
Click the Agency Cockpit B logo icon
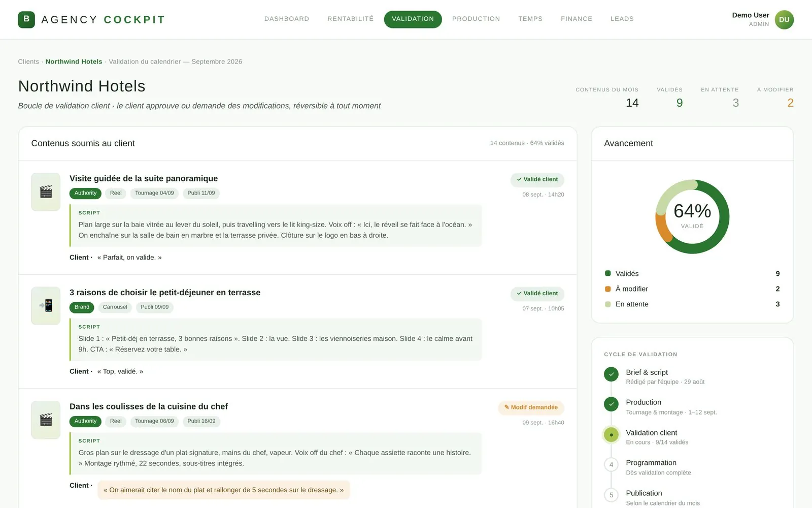point(26,19)
